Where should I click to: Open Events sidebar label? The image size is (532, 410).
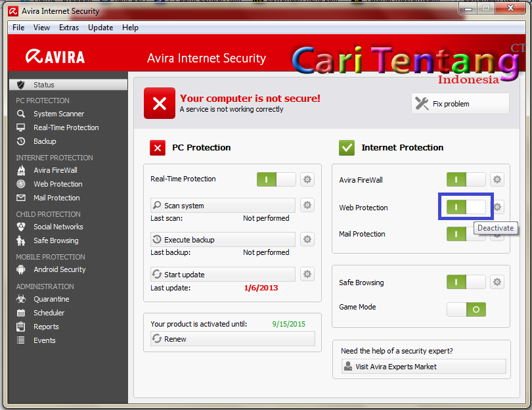coord(45,340)
